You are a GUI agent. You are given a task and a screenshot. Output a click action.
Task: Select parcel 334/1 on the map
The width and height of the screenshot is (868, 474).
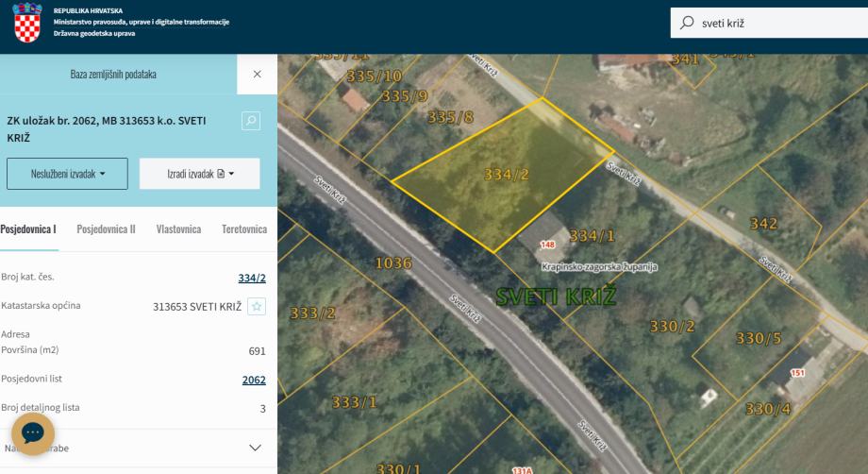[x=592, y=236]
